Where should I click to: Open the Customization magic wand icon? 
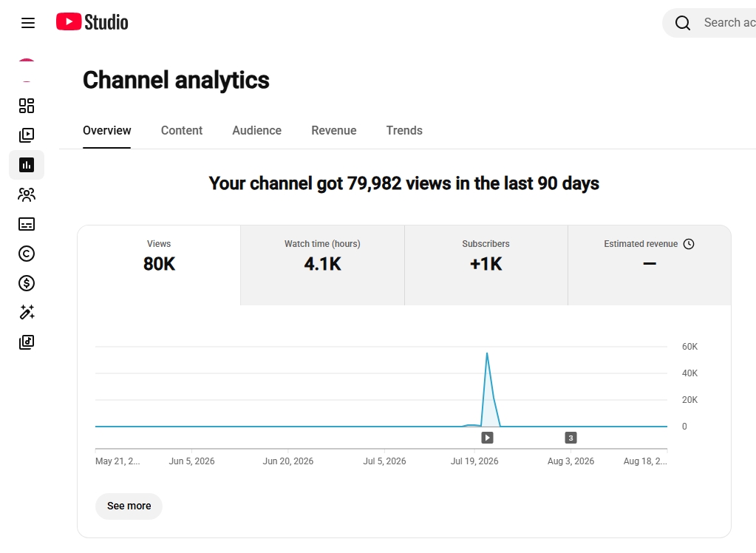pos(27,313)
